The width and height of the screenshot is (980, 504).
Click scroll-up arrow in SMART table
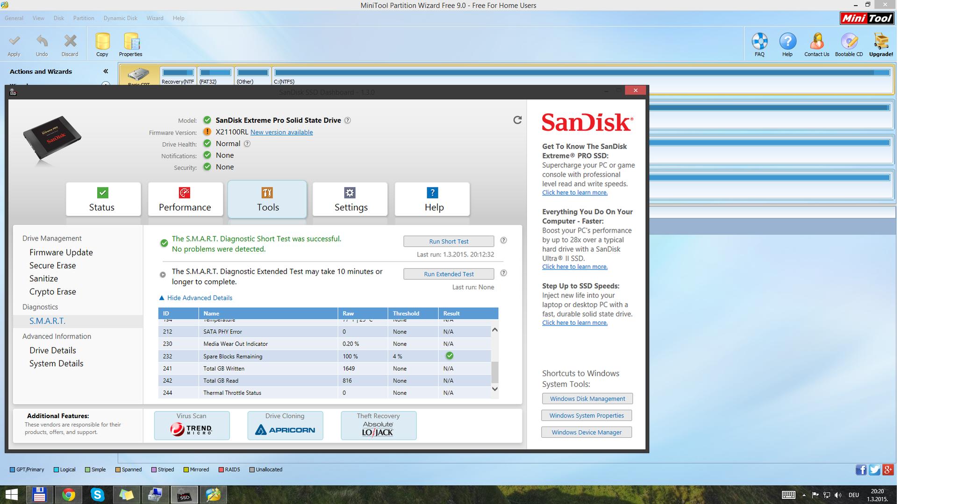pyautogui.click(x=495, y=330)
